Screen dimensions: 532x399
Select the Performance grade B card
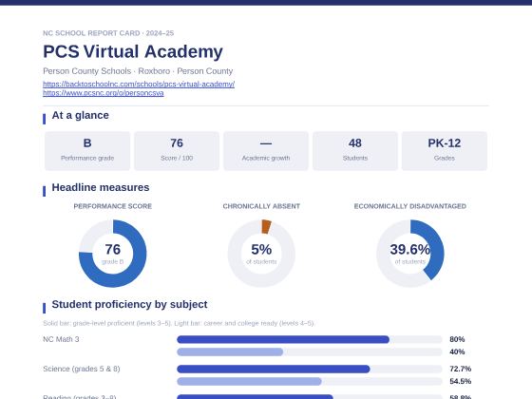coord(87,151)
